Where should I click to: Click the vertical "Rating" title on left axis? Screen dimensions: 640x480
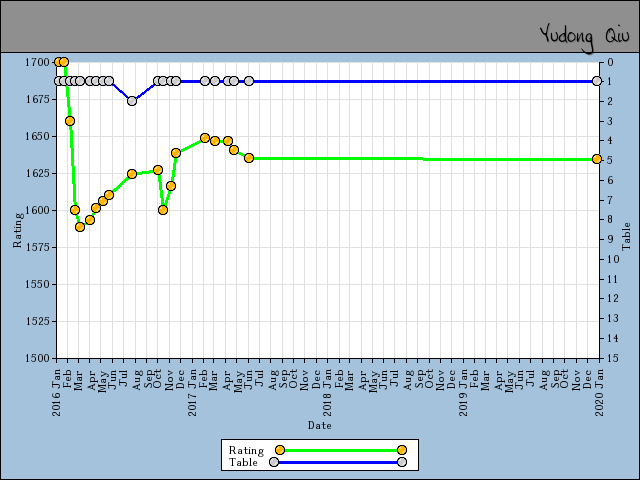point(18,230)
